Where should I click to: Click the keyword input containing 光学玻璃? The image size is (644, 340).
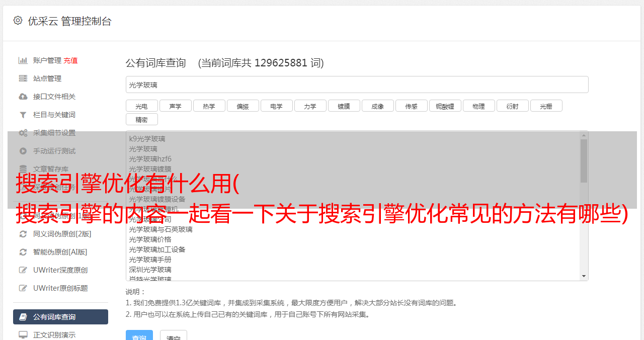[357, 84]
